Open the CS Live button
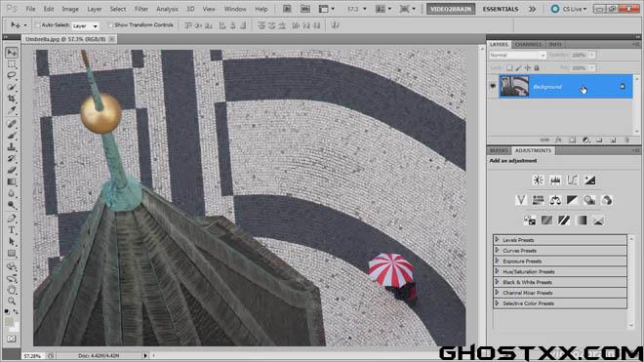The image size is (644, 362). [x=569, y=9]
